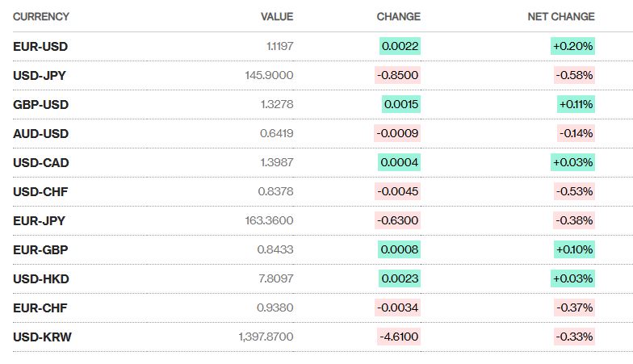Open GBP-USD quote page
Image resolution: width=633 pixels, height=364 pixels.
(40, 105)
